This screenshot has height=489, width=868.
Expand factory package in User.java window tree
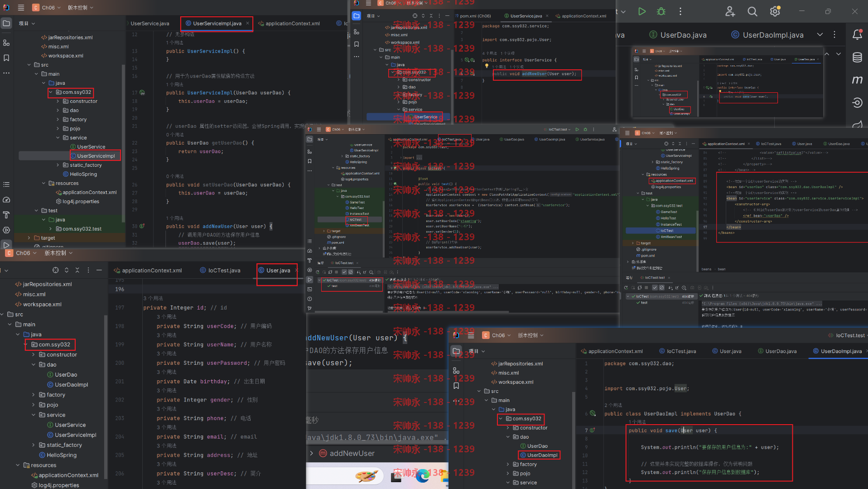(34, 395)
